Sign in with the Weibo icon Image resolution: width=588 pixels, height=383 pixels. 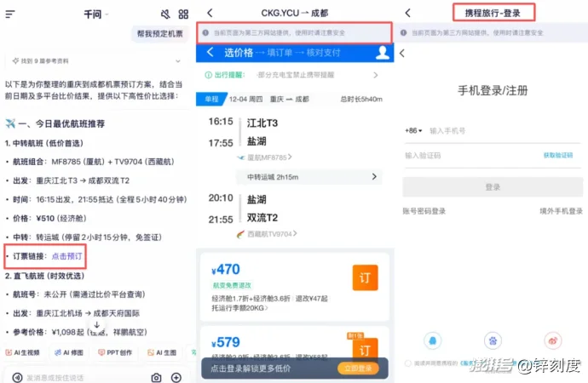[553, 339]
